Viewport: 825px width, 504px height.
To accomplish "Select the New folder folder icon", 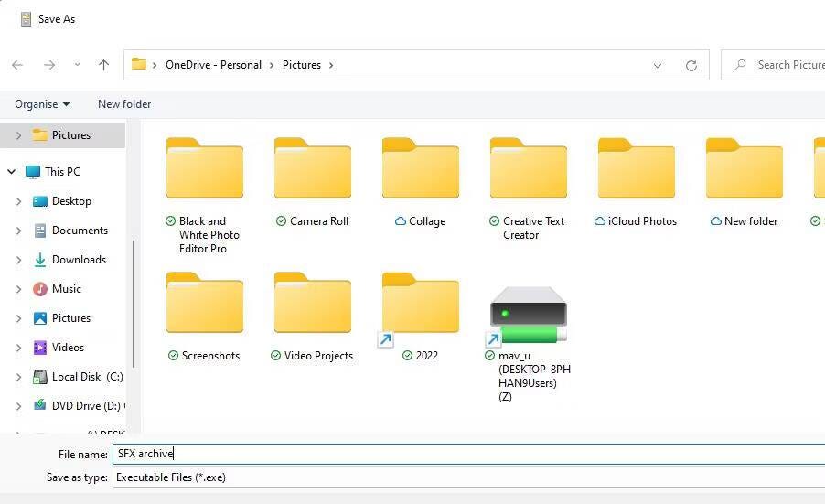I will (744, 168).
